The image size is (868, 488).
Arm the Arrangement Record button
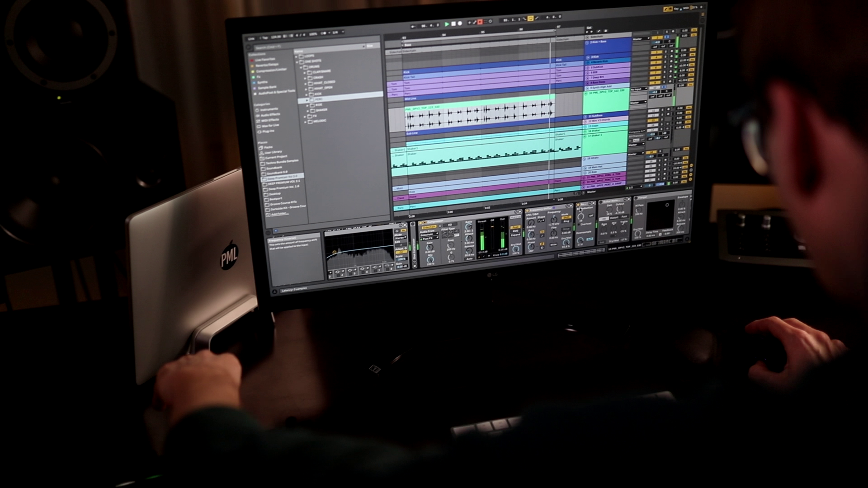tap(460, 23)
